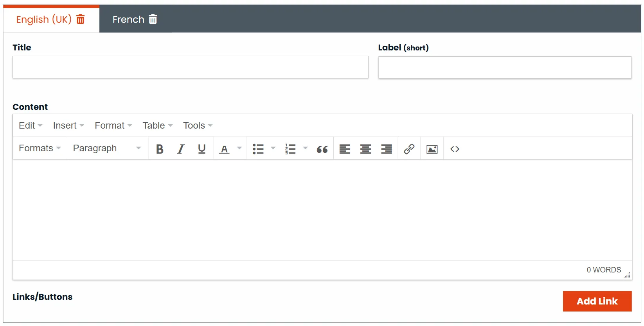
Task: Focus the Label (short) input field
Action: (505, 68)
